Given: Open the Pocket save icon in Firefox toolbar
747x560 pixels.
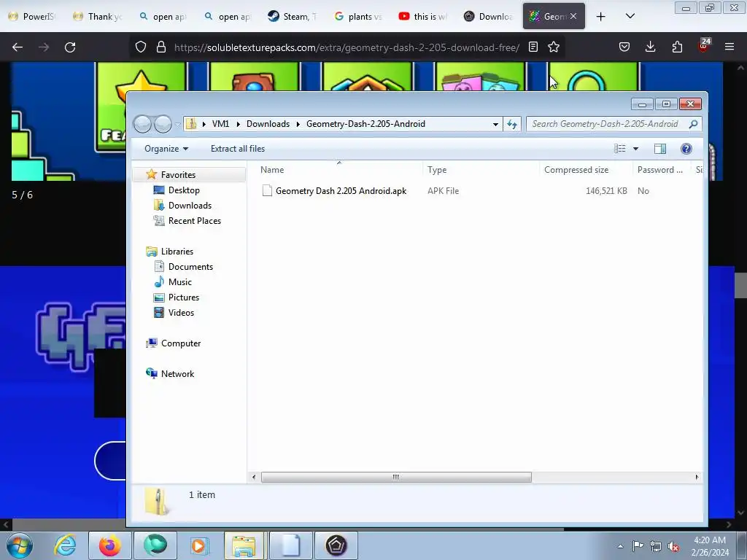Looking at the screenshot, I should 624,47.
